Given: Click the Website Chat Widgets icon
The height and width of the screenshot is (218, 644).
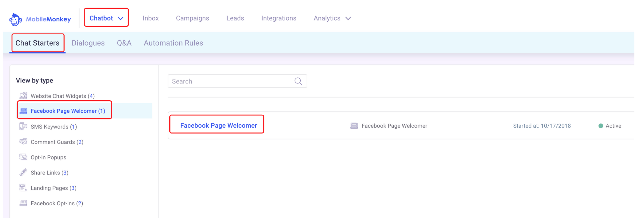Looking at the screenshot, I should coord(23,96).
